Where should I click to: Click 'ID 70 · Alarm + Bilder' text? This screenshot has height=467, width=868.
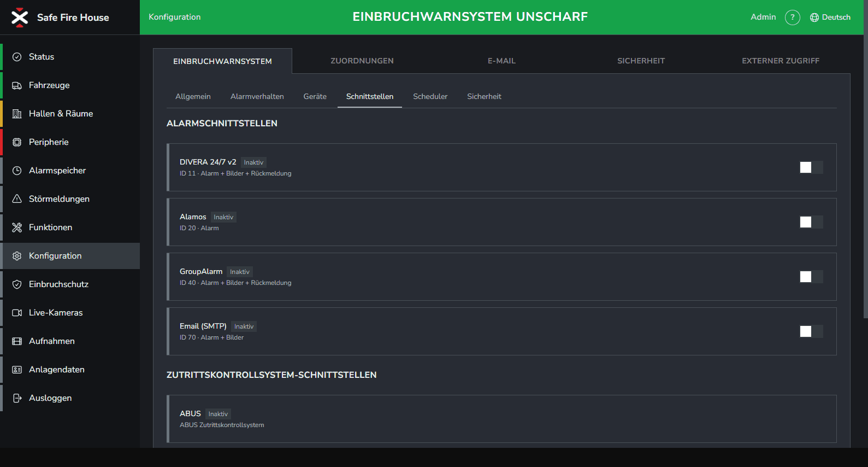tap(212, 337)
